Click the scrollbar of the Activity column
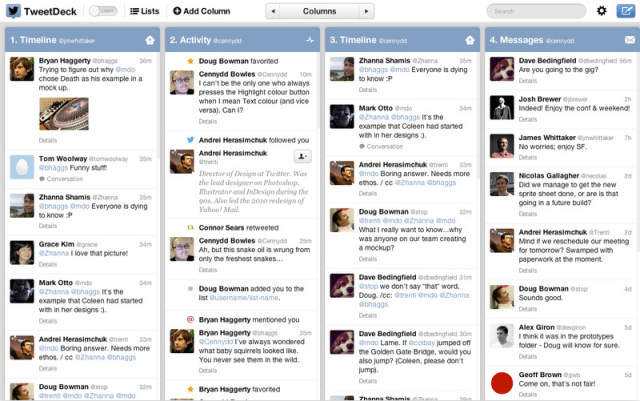This screenshot has width=640, height=401. 318,92
